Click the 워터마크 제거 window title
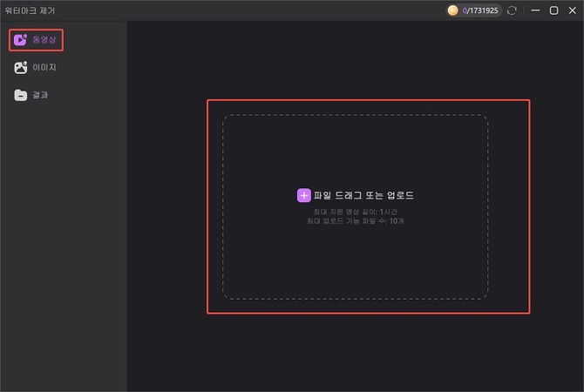This screenshot has width=584, height=392. click(31, 10)
